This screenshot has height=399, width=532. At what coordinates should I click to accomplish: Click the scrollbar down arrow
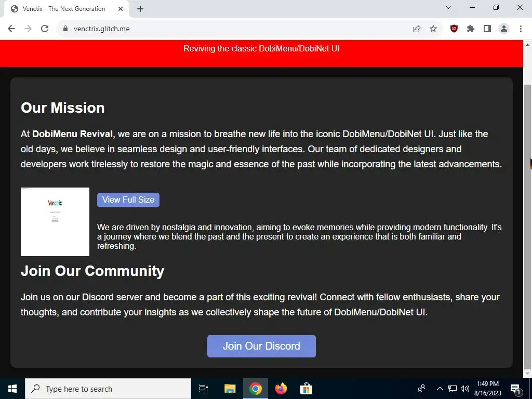[x=528, y=374]
